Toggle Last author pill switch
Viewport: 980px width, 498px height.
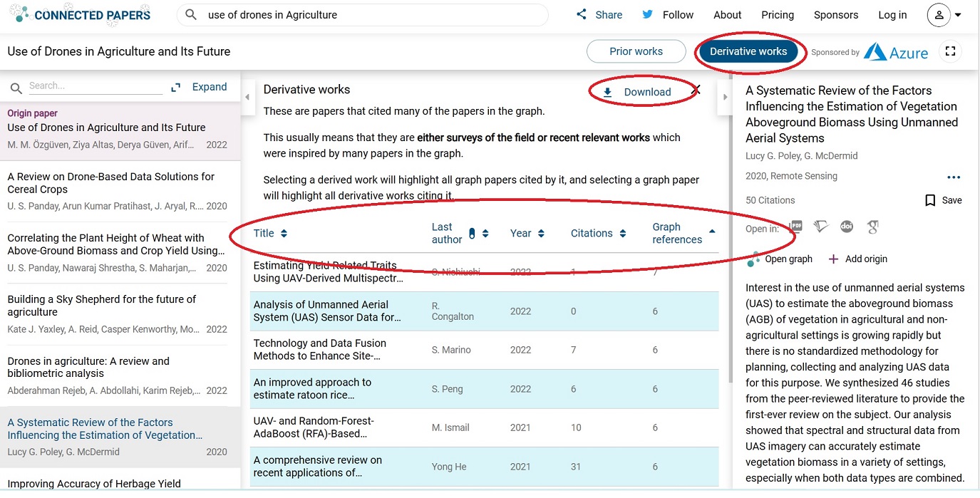[471, 233]
